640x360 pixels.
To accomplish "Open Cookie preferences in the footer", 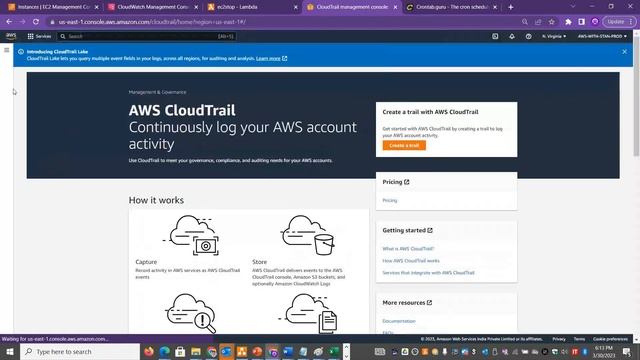I will coord(610,339).
